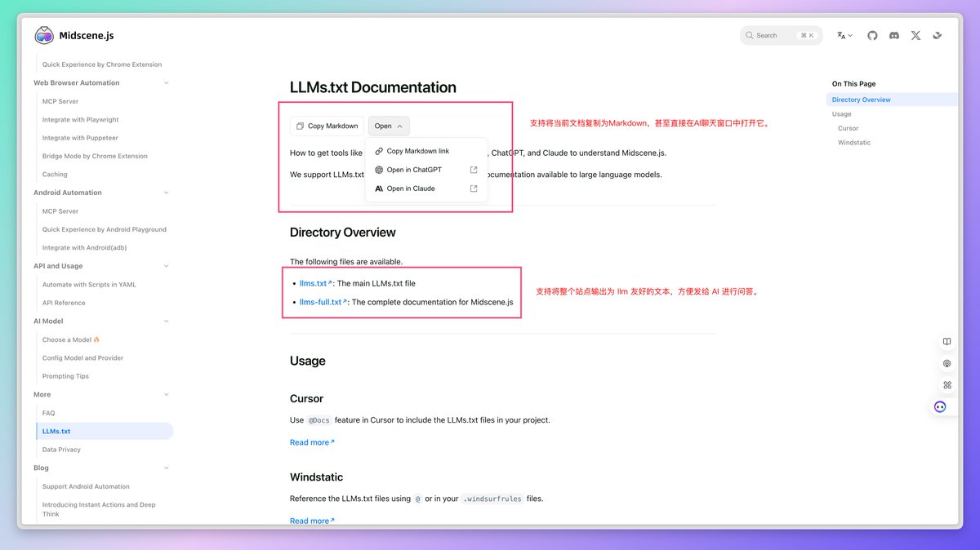
Task: Follow Read more link under Cursor
Action: [312, 442]
